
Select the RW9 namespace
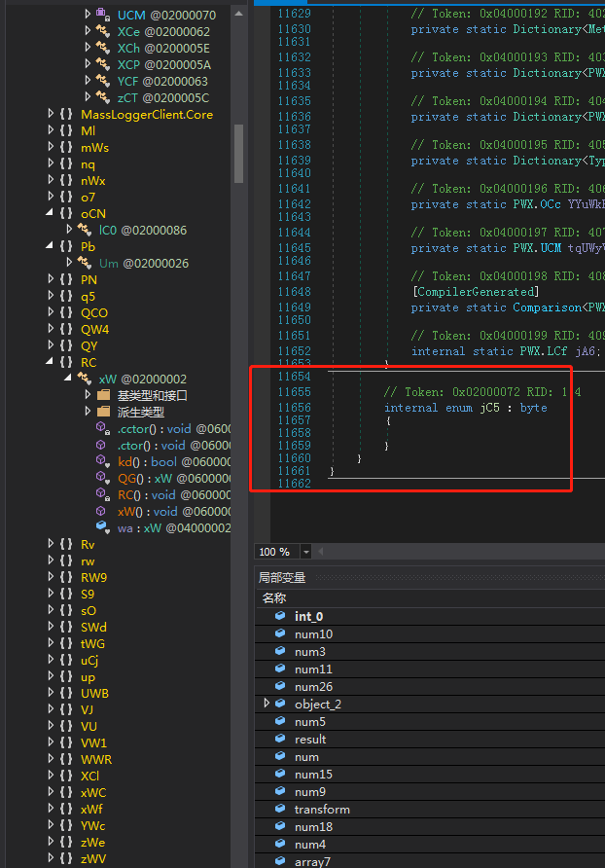(93, 577)
